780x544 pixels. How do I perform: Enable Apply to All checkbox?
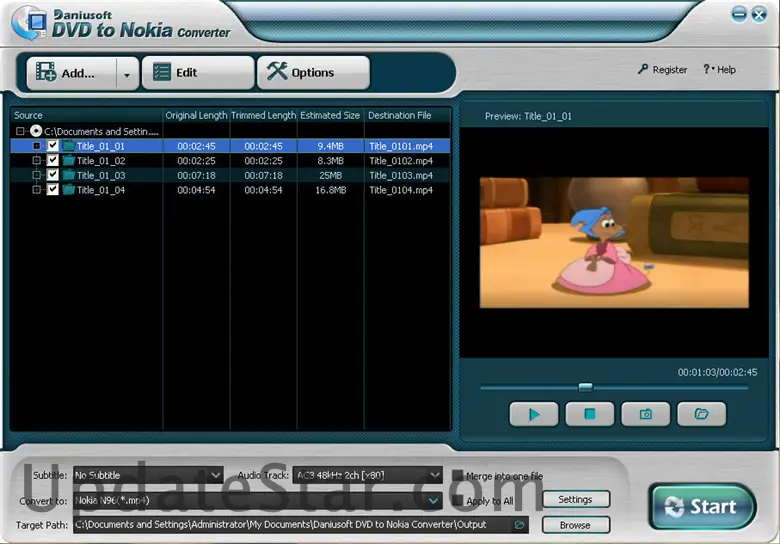[457, 501]
